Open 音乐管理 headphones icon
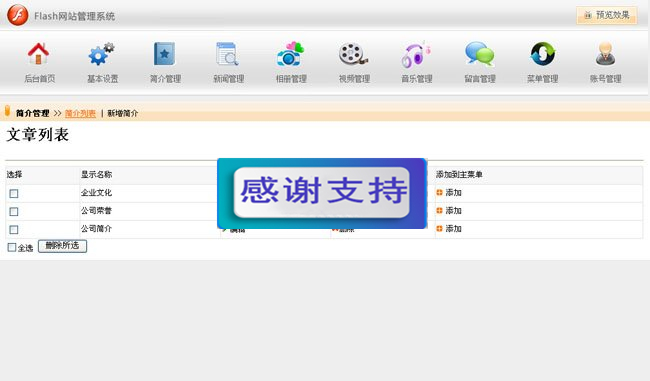 [x=416, y=54]
